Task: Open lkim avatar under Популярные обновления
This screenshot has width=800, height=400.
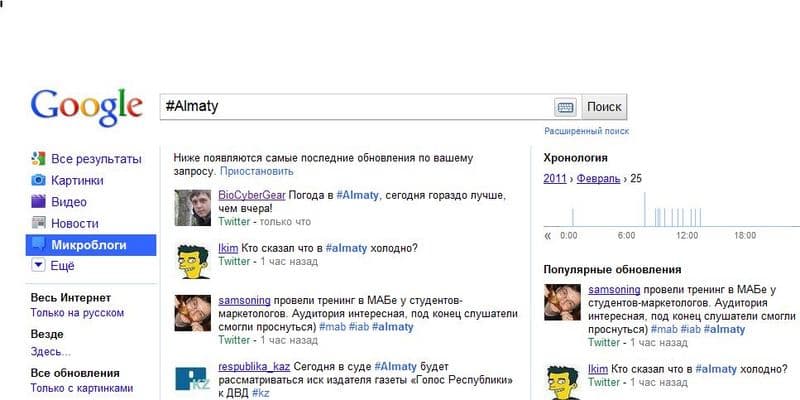Action: point(562,382)
